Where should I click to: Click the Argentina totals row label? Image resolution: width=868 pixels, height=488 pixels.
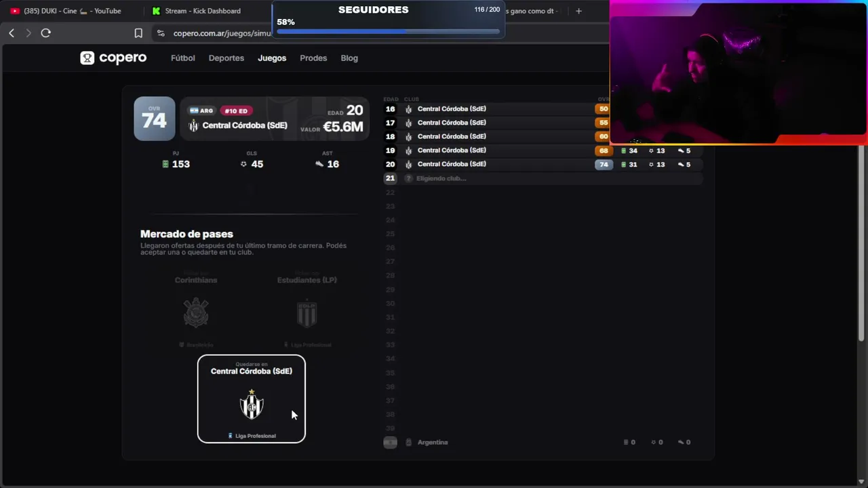pyautogui.click(x=433, y=443)
